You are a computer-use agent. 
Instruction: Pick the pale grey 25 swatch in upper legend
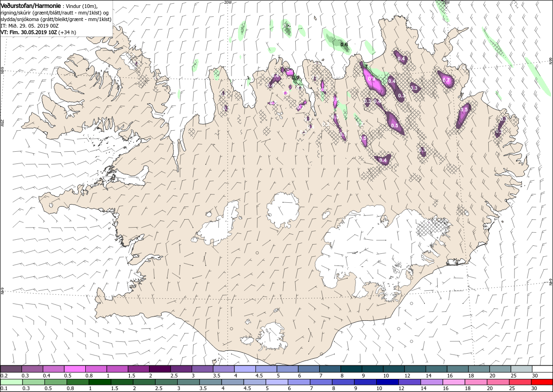click(521, 369)
